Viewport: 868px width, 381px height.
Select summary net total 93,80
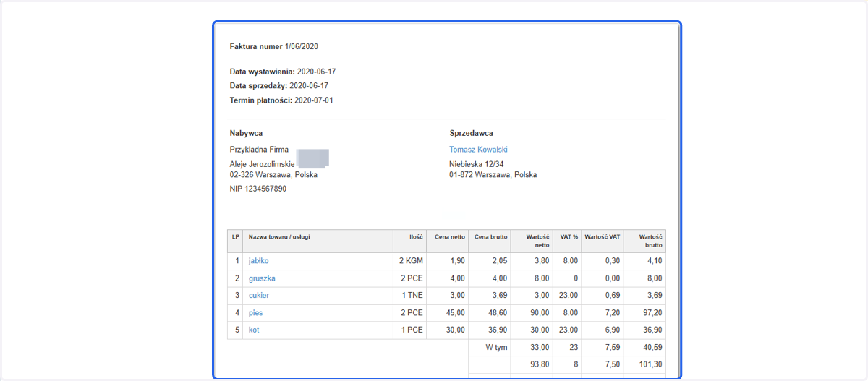pos(539,365)
